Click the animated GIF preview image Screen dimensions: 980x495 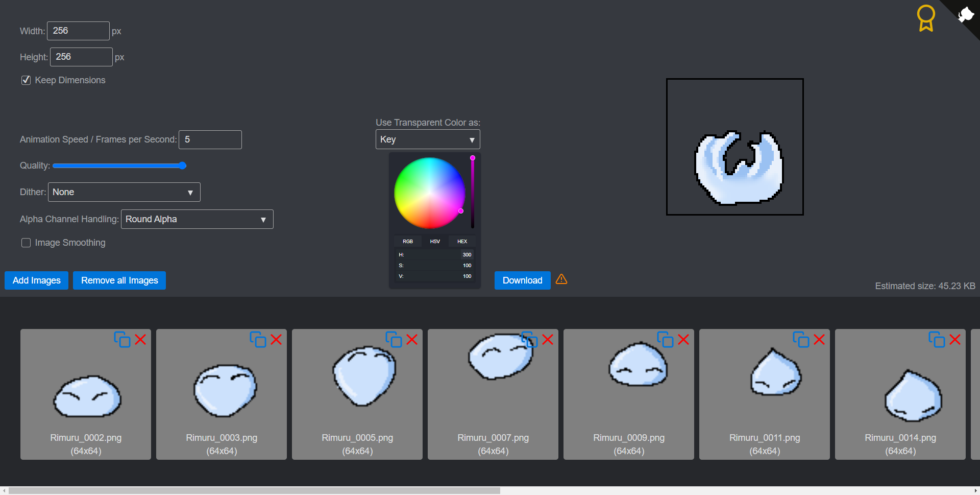point(735,147)
